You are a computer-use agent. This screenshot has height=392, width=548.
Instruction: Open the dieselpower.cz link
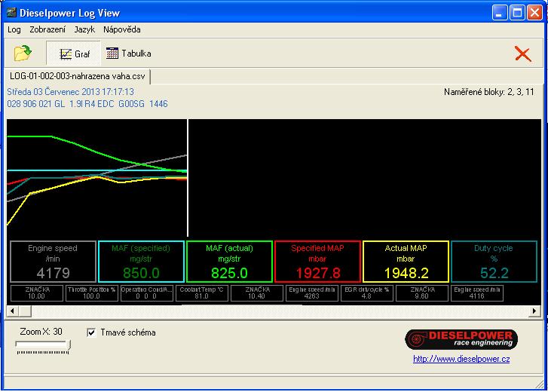pyautogui.click(x=461, y=359)
